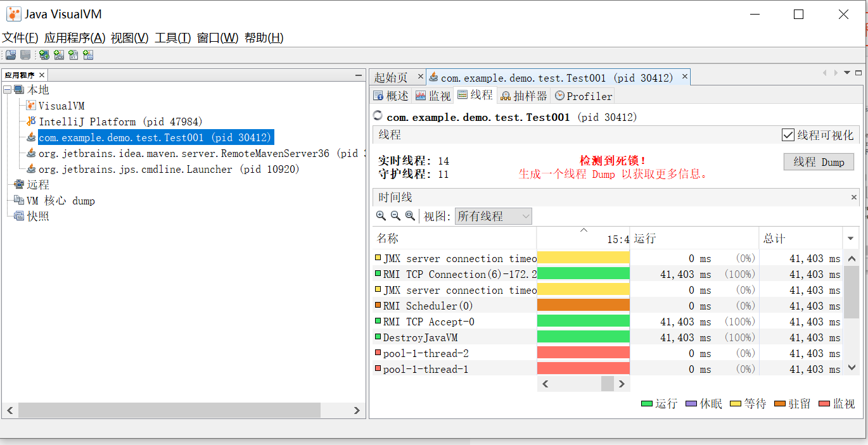Click the Add snapshot toolbar icon
The width and height of the screenshot is (868, 445).
pyautogui.click(x=88, y=55)
